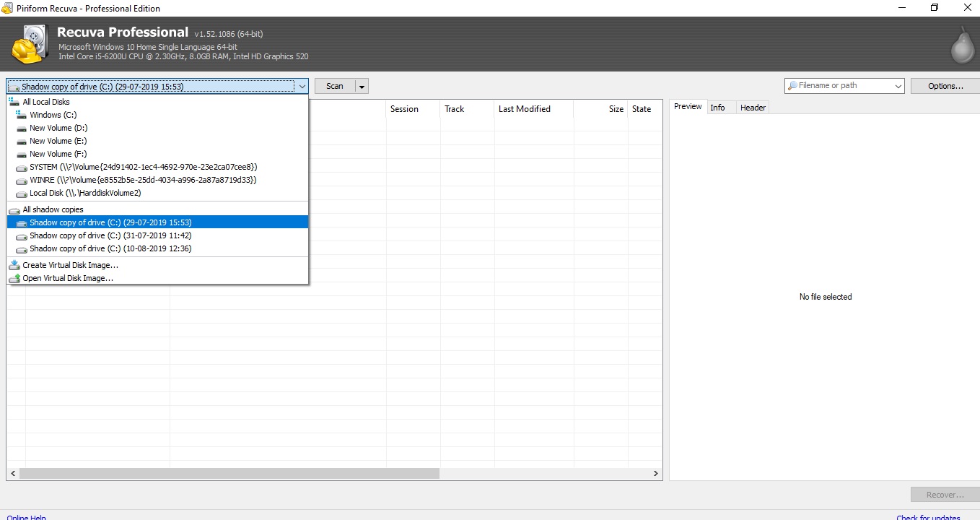Follow the Check for updates link
Image resolution: width=980 pixels, height=520 pixels.
pyautogui.click(x=928, y=517)
